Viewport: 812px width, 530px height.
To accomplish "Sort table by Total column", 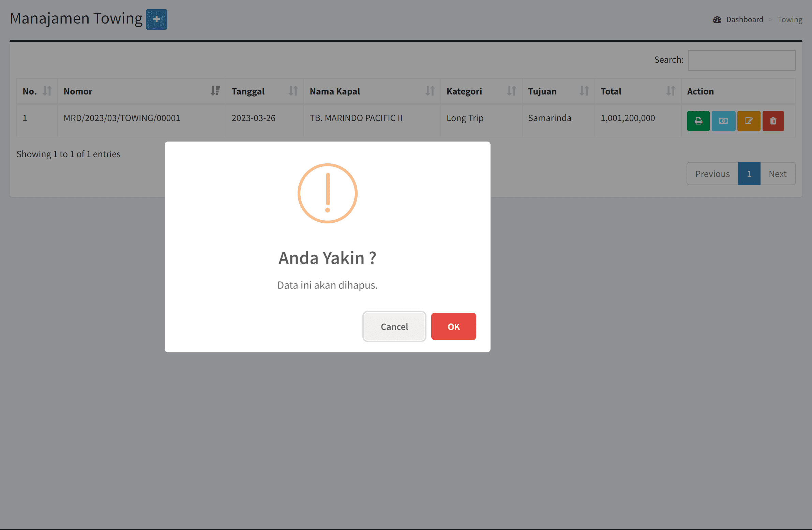I will [x=671, y=91].
